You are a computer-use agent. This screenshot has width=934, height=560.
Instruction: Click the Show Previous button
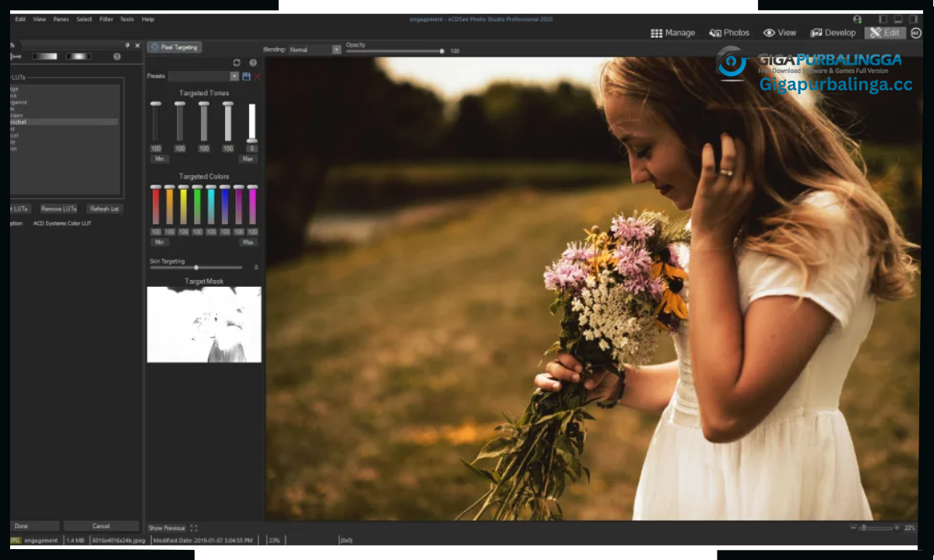(x=167, y=528)
